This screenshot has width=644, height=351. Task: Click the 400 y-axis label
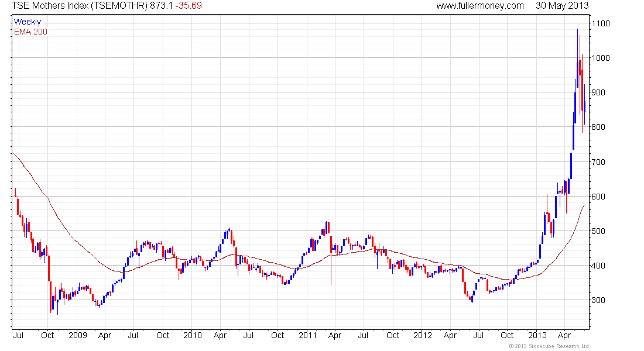[598, 265]
